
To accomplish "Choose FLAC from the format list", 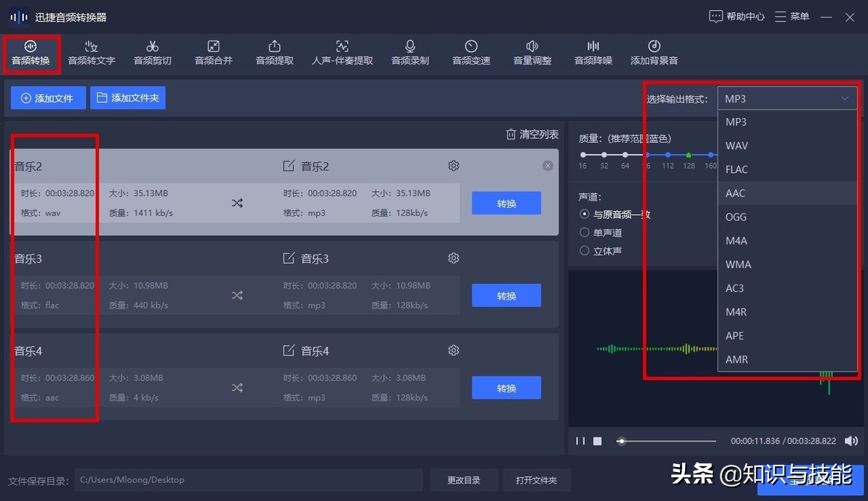I will click(787, 169).
